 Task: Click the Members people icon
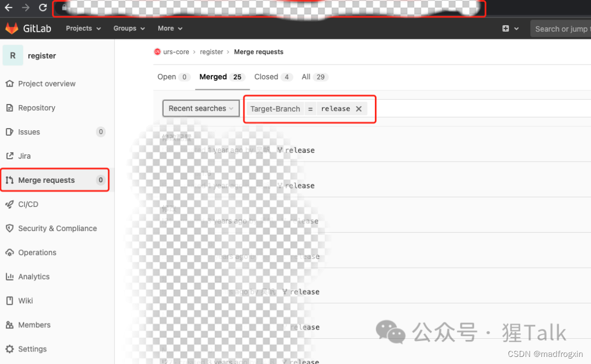click(10, 325)
